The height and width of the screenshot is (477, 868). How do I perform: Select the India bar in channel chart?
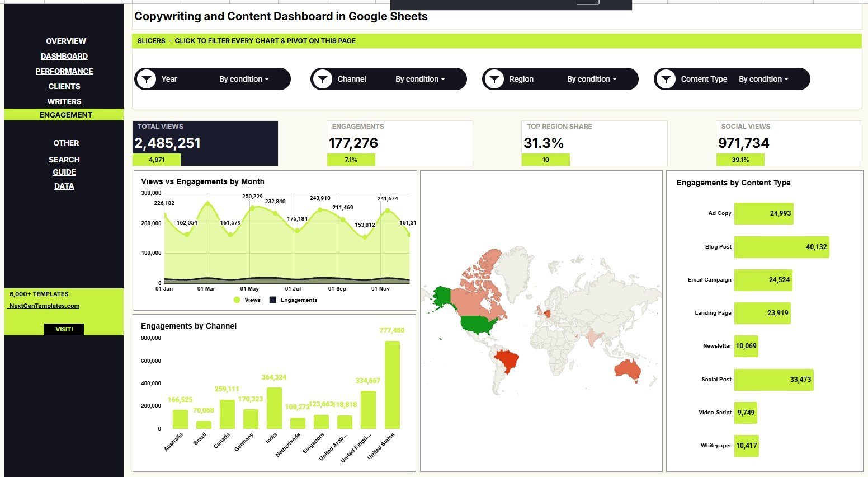tap(274, 408)
